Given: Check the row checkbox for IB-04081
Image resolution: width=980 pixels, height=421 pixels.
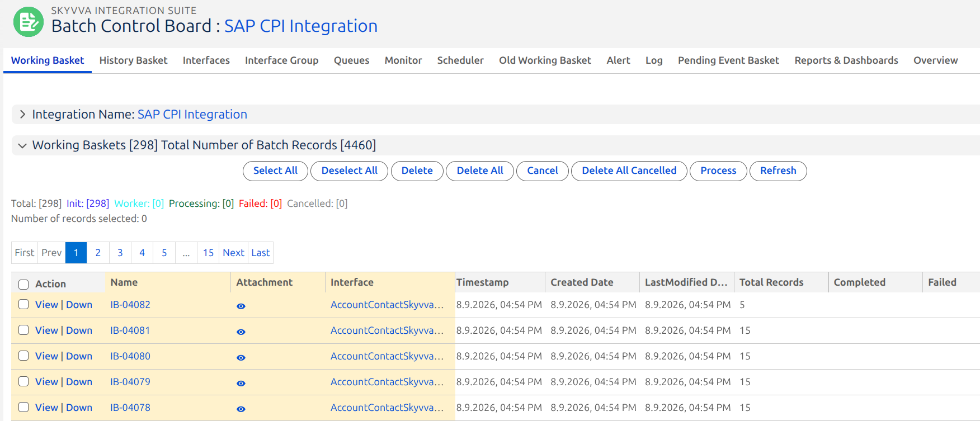Looking at the screenshot, I should coord(23,330).
